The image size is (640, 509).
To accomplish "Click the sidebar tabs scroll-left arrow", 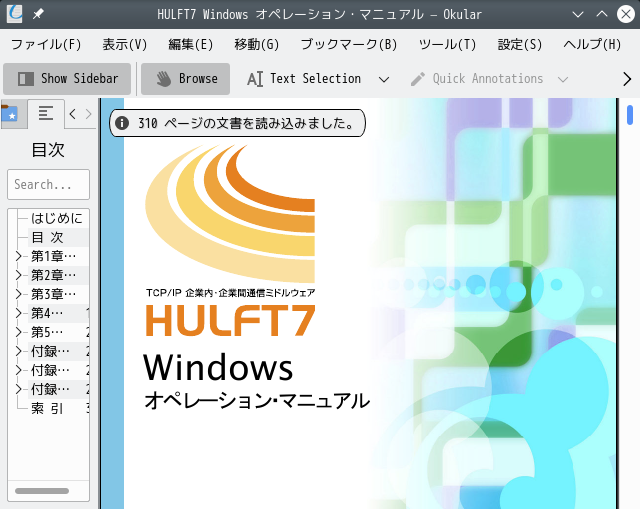I will (73, 114).
